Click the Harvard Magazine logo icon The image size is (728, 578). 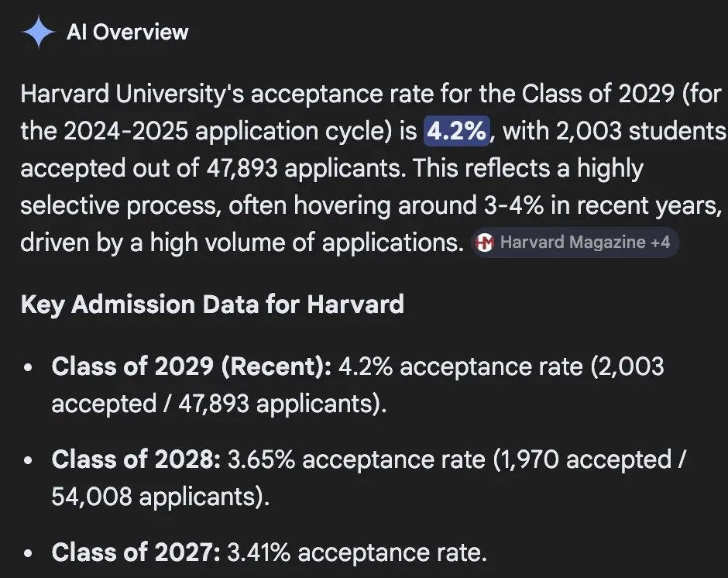(x=485, y=243)
